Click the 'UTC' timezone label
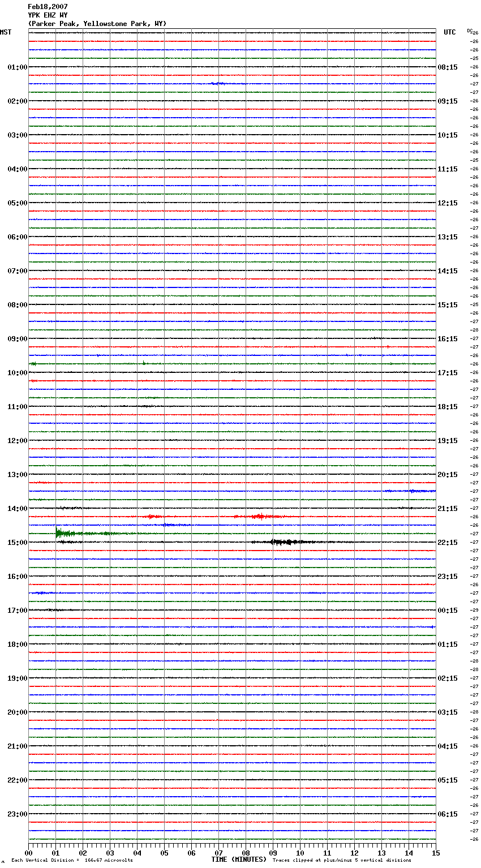Viewport: 481px width, 868px height. pos(450,32)
